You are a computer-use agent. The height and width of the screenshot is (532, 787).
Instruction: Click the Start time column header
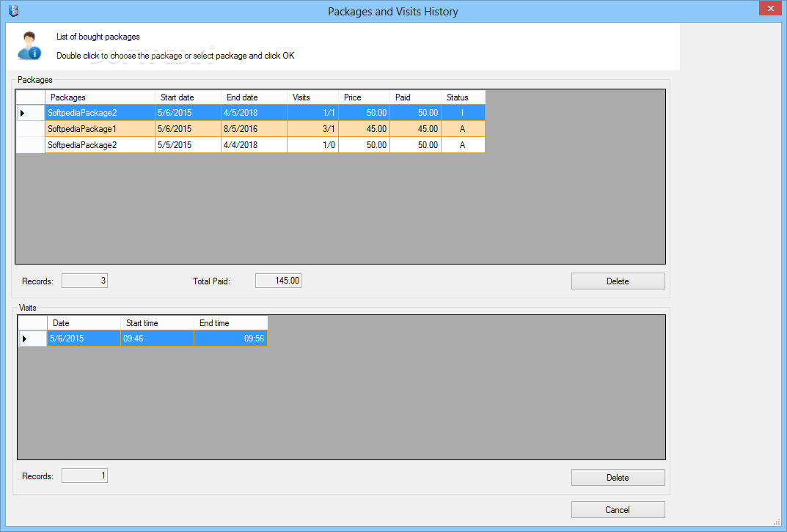157,323
